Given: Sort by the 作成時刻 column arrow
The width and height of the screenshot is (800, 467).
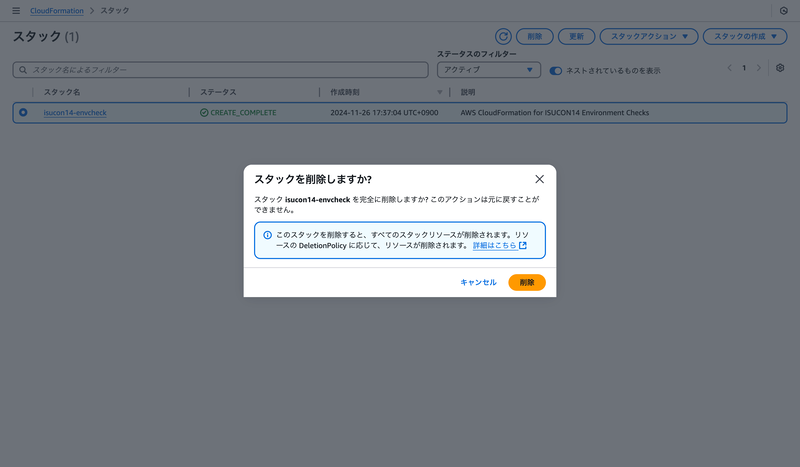Looking at the screenshot, I should tap(440, 92).
